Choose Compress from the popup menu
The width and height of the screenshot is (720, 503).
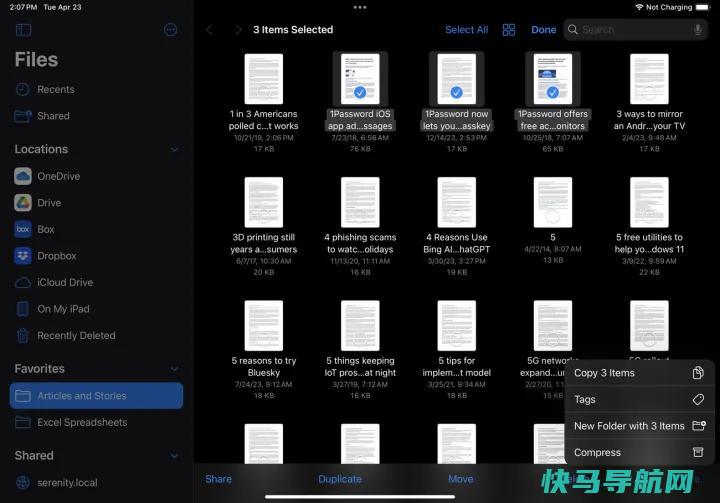[x=639, y=452]
